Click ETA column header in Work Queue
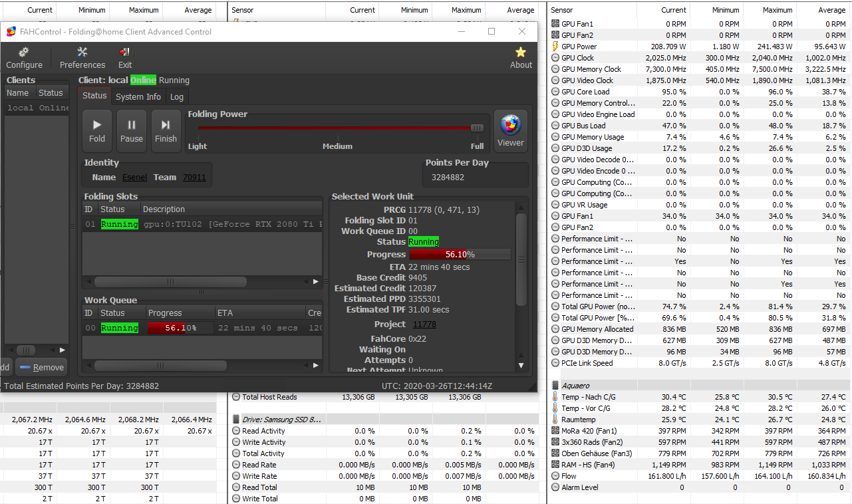Screen dimensions: 852x504 click(260, 313)
